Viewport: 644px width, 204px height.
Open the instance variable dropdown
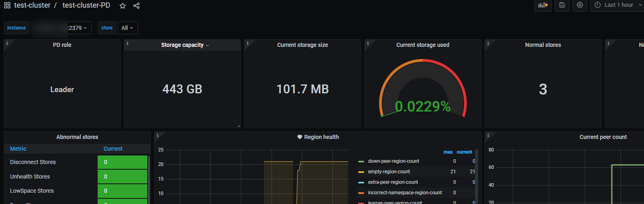tap(61, 28)
